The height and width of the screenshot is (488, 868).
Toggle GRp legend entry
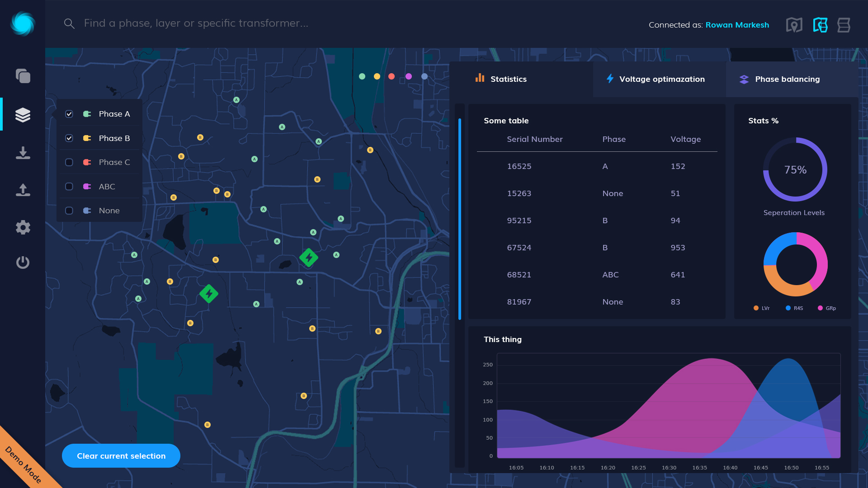coord(827,308)
